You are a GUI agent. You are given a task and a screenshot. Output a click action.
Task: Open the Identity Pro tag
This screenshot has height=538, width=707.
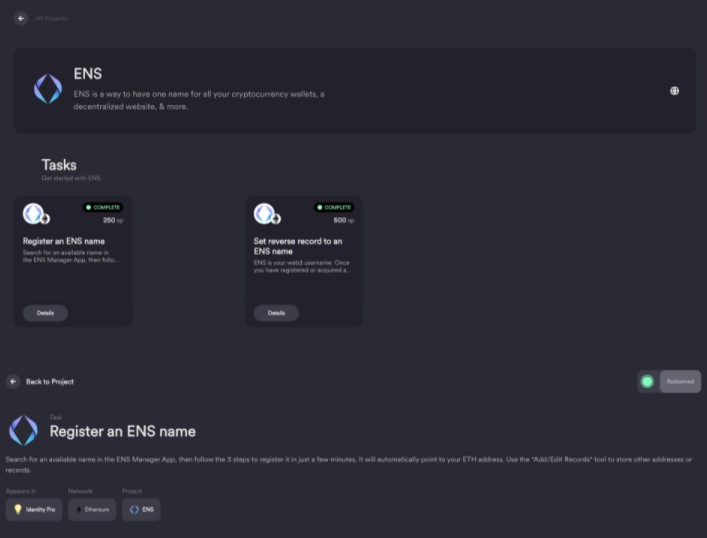tap(34, 510)
